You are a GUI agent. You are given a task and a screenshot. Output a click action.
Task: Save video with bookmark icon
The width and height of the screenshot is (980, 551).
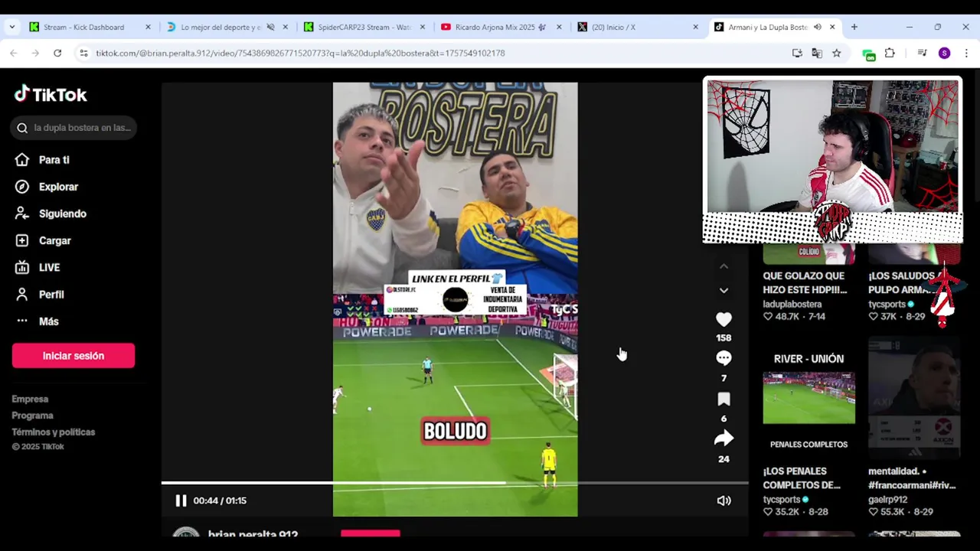724,399
